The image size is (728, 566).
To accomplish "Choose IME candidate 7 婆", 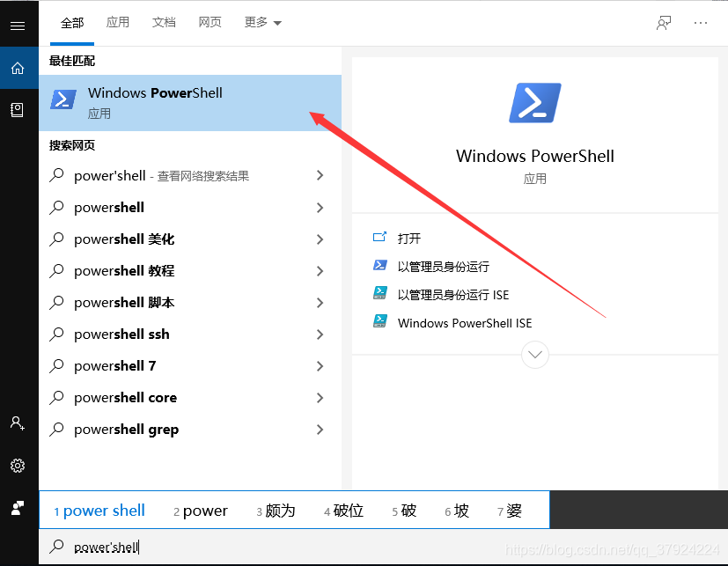I will tap(510, 511).
